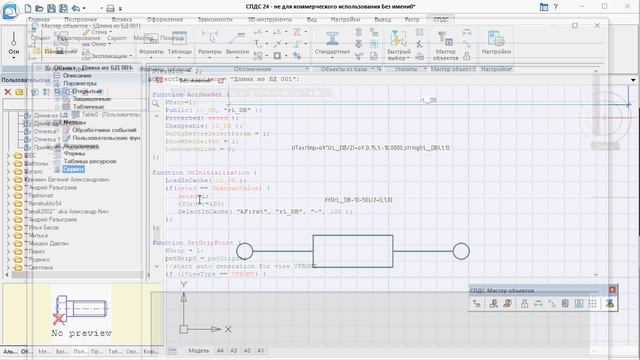
Task: Click the last icon in Мастер объектов toolbar
Action: coord(610,304)
